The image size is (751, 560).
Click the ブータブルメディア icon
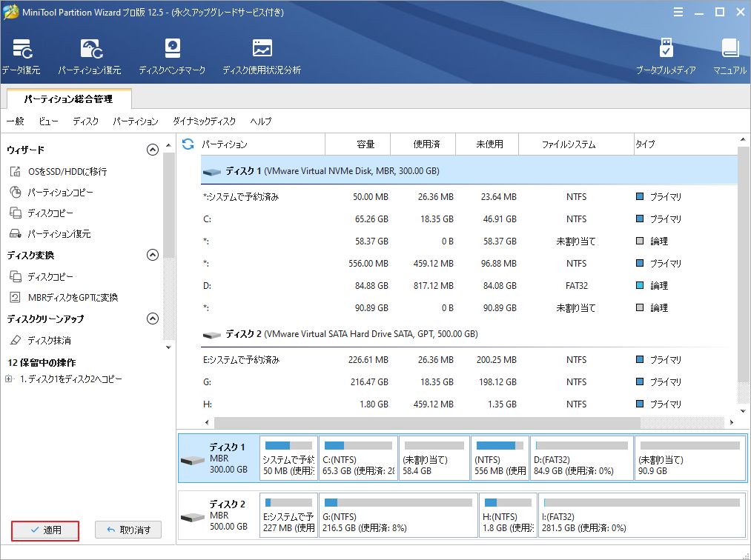point(666,56)
